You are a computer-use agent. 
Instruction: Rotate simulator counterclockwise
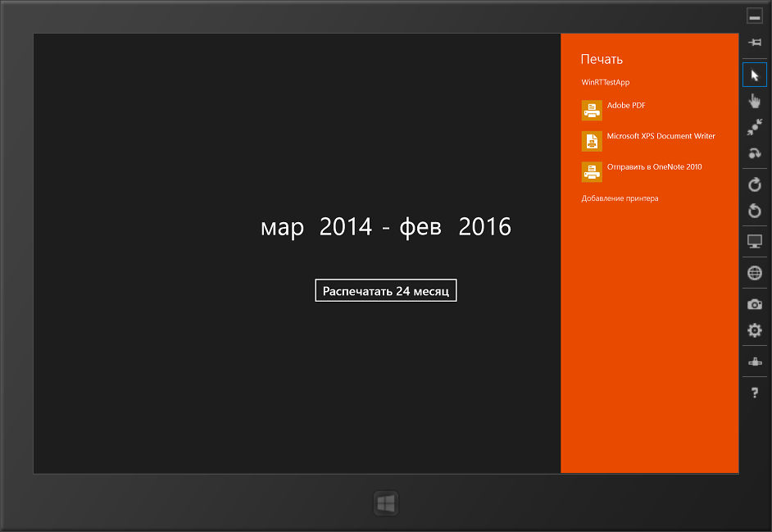[754, 211]
